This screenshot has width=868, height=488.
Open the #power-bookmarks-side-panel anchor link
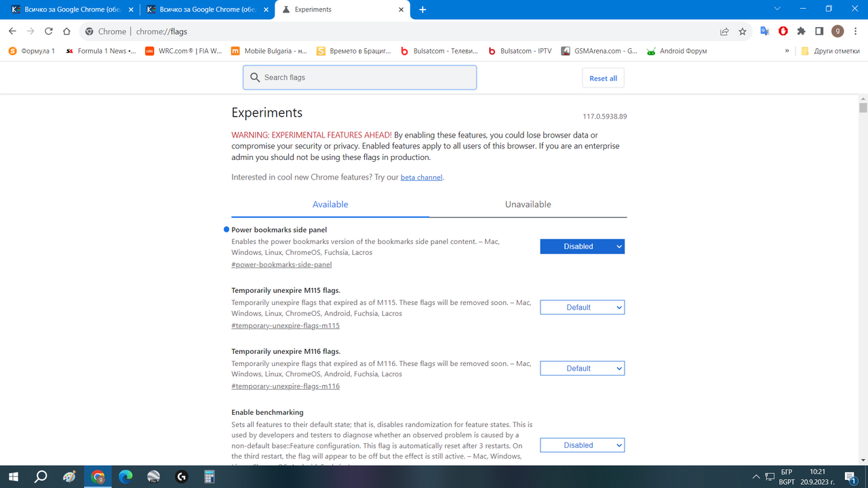coord(281,265)
